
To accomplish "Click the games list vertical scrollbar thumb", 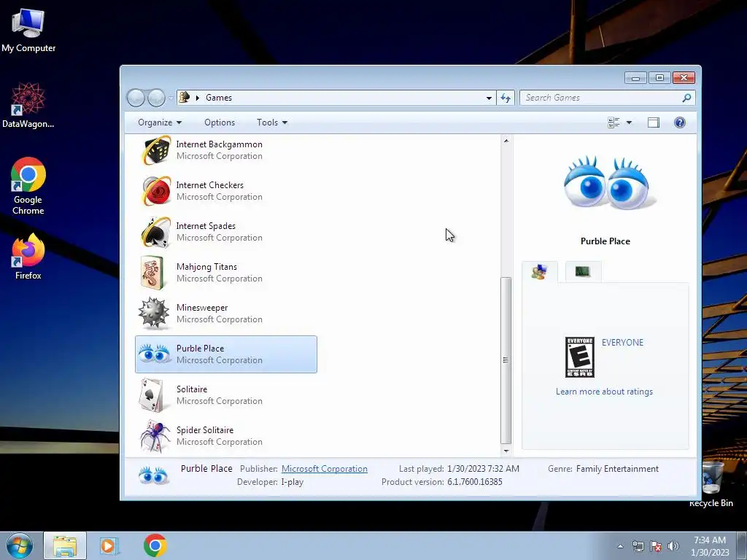I will pos(506,360).
